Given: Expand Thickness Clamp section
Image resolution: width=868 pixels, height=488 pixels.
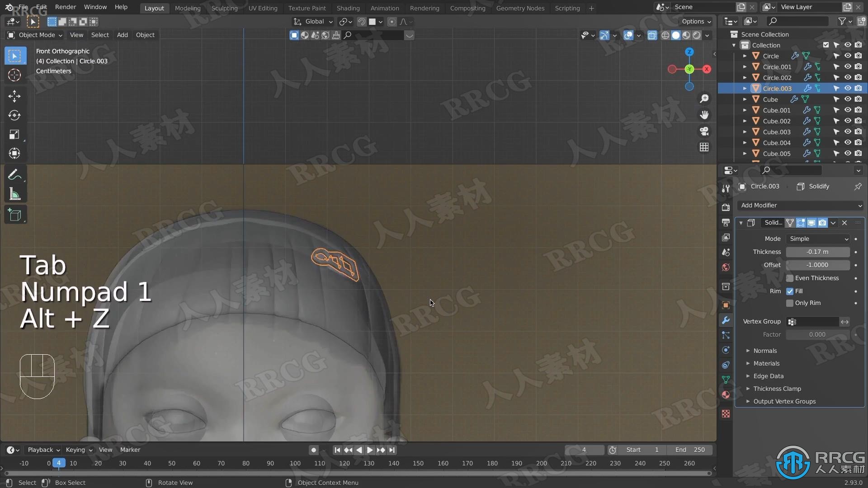Looking at the screenshot, I should pos(777,388).
